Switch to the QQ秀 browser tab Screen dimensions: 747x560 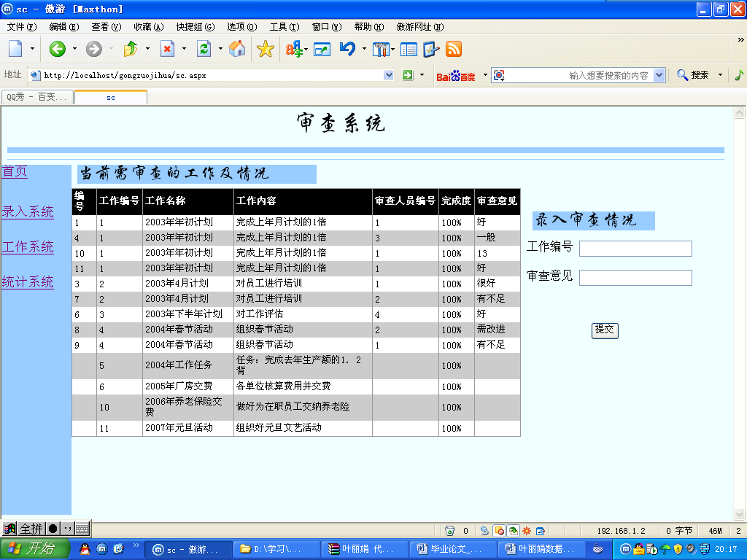pos(38,97)
